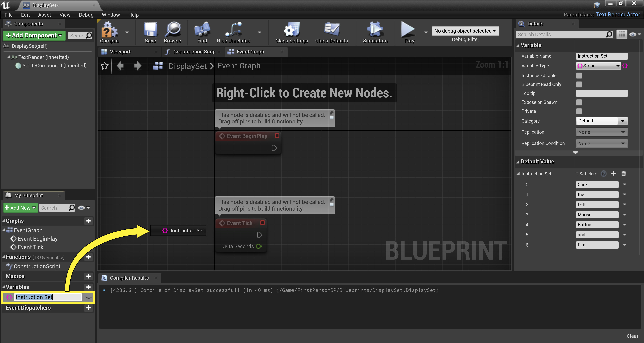Enable the Instance Editable checkbox

579,75
